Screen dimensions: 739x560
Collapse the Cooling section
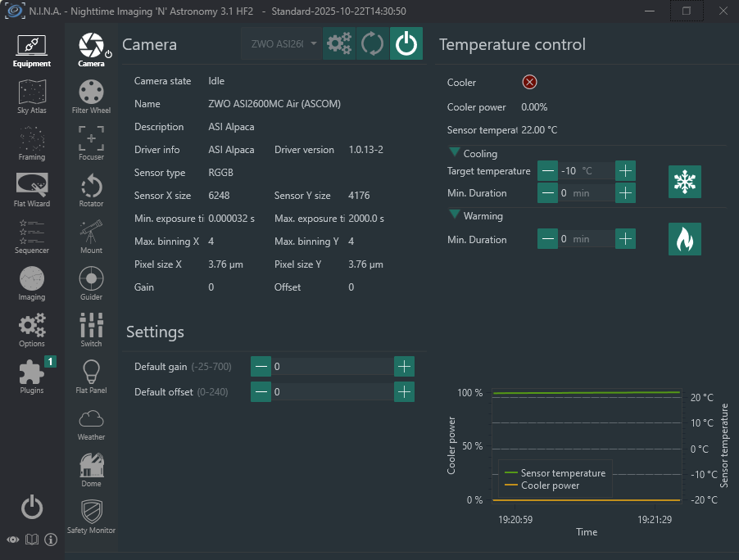click(455, 153)
